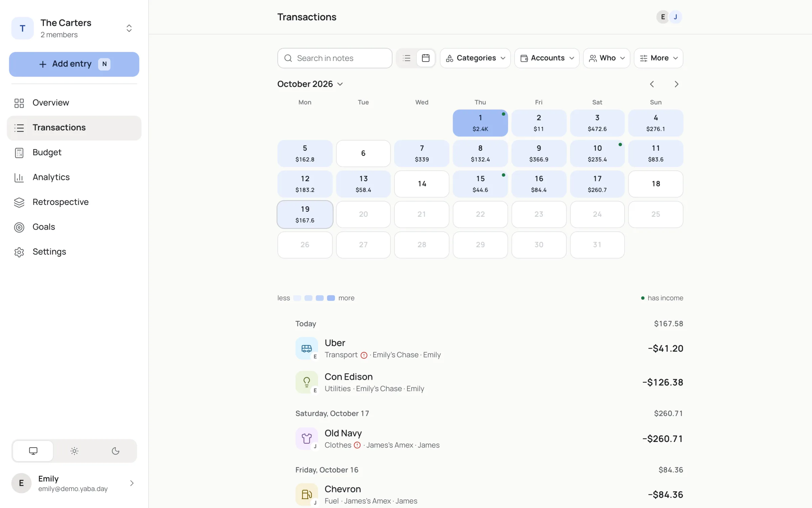This screenshot has width=812, height=508.
Task: Open the Who filter dropdown
Action: (607, 58)
